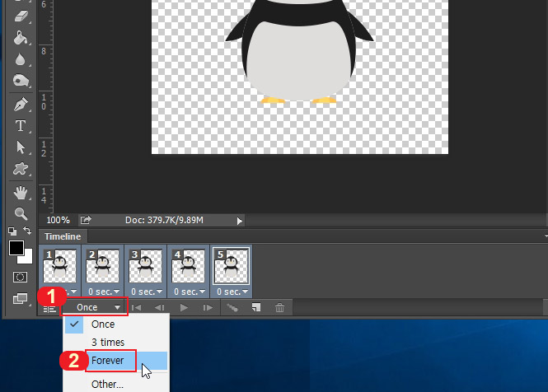Reset default foreground and background colors
The height and width of the screenshot is (392, 548).
pos(12,231)
